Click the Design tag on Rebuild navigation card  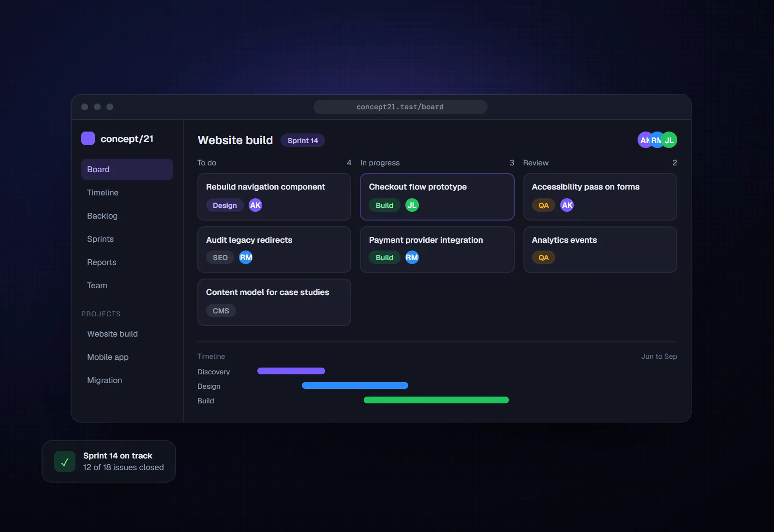pos(225,205)
